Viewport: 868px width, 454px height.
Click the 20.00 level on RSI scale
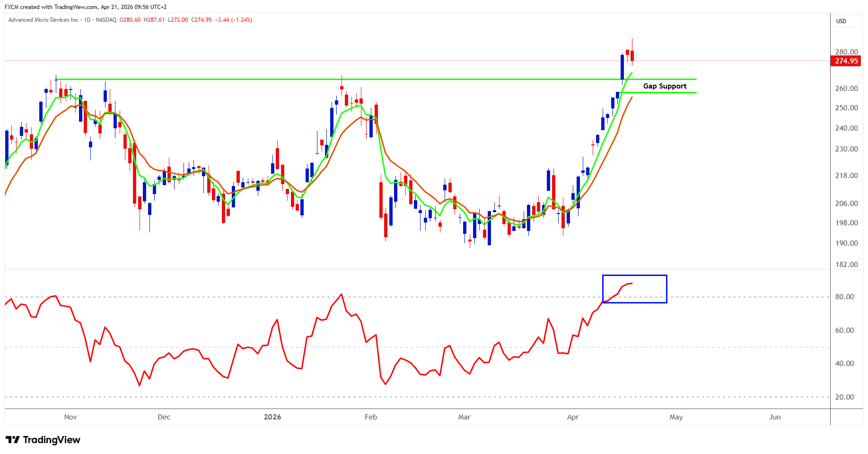844,397
